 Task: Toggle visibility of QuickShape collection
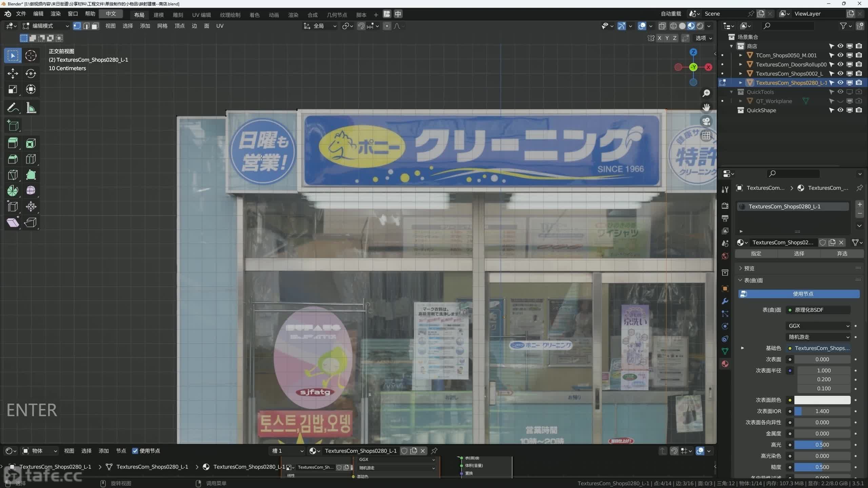(x=840, y=110)
